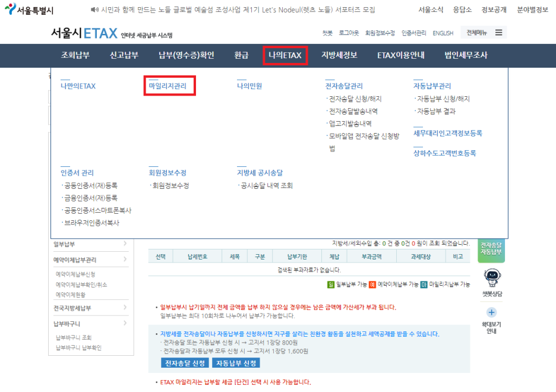Viewport: 556px width, 392px height.
Task: Open 자동납부 신청/해지 submenu item
Action: tap(443, 99)
